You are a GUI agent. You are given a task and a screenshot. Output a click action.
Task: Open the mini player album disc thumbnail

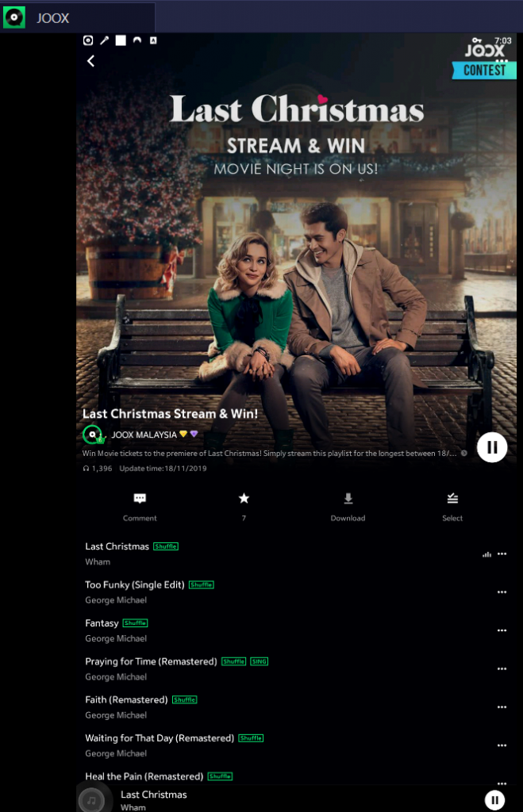[x=92, y=800]
